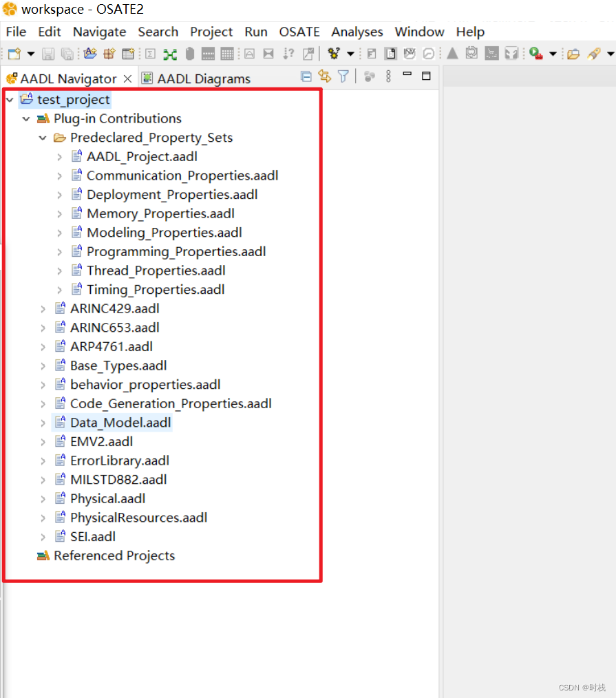Click the INV labeled toolbar icon
Viewport: 616px width, 698px height.
tap(410, 54)
